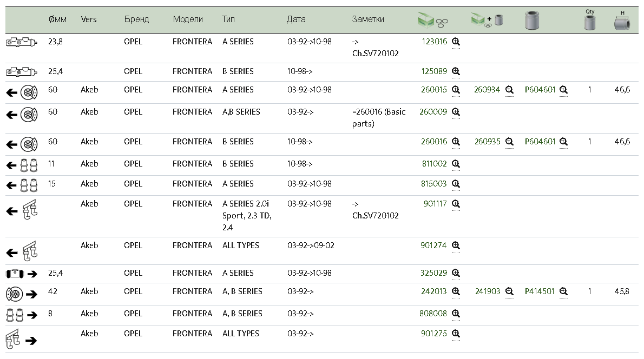Open part number 260015 link
The image size is (644, 359).
point(433,90)
